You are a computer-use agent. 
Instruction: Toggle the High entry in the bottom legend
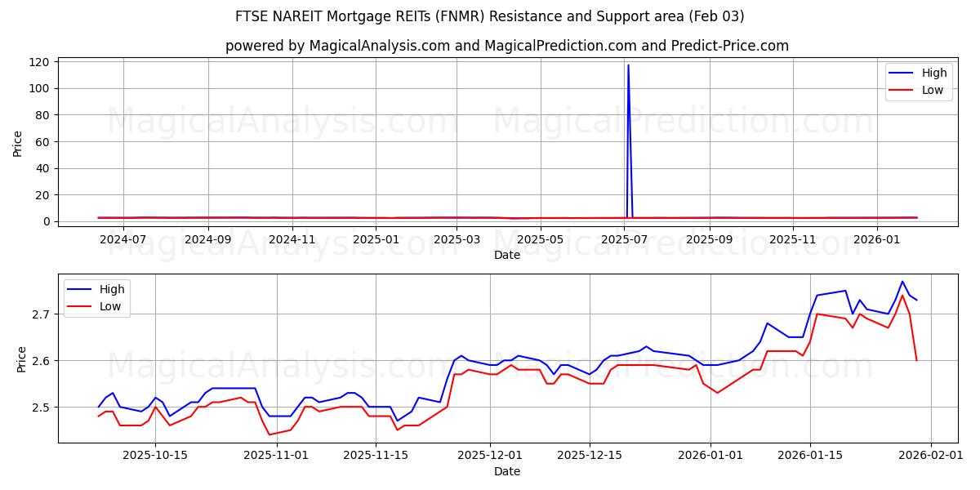[x=114, y=289]
